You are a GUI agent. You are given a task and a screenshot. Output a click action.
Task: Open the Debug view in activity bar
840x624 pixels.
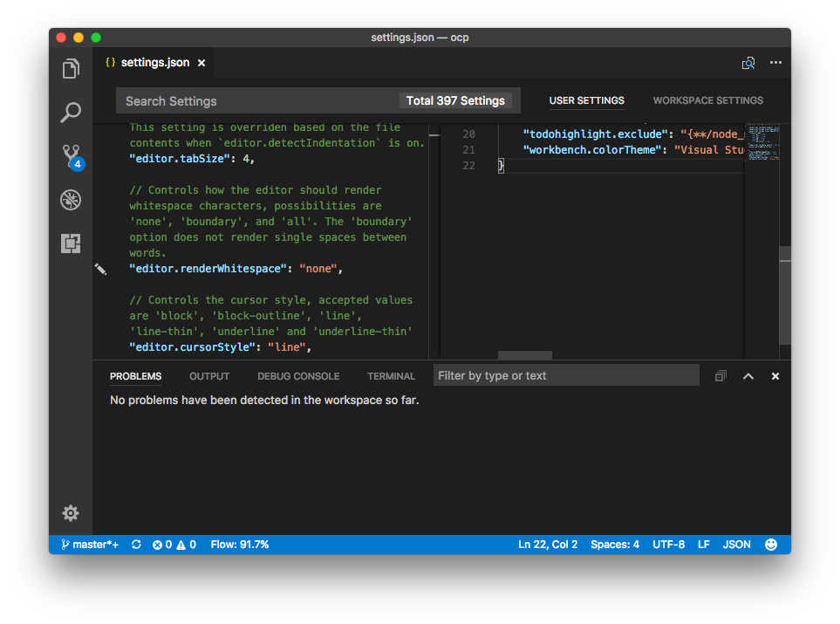[71, 200]
